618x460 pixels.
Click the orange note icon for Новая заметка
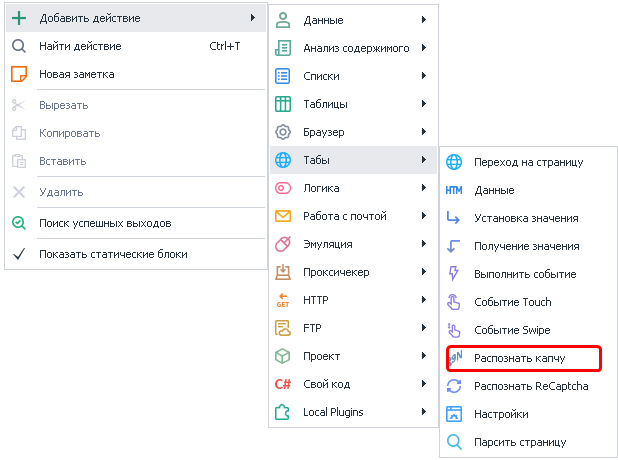pyautogui.click(x=18, y=74)
